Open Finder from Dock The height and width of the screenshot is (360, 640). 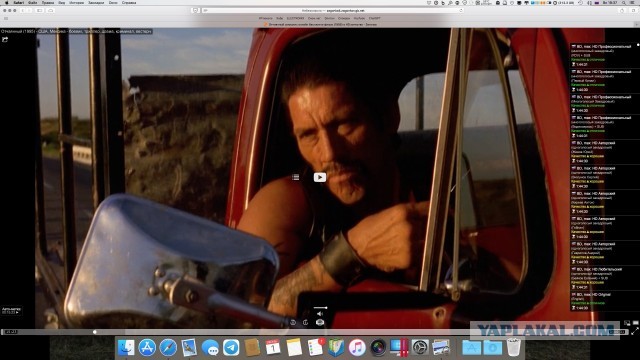(126, 348)
